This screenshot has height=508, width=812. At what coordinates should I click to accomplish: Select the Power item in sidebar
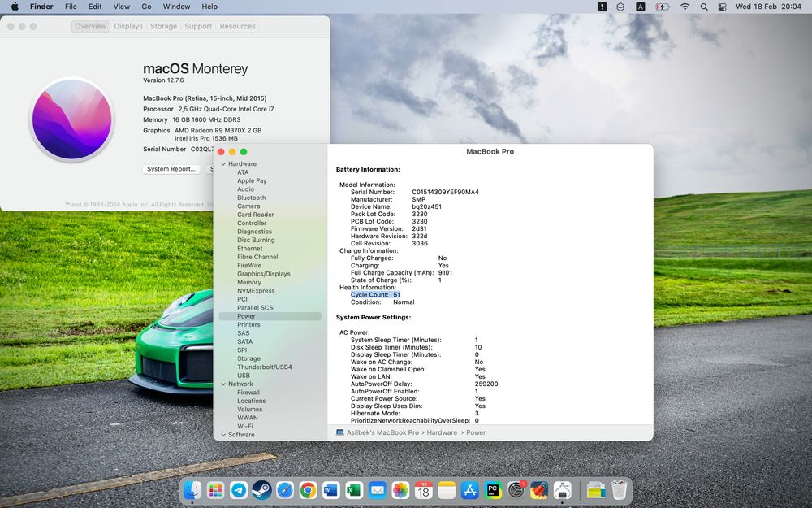pyautogui.click(x=270, y=316)
